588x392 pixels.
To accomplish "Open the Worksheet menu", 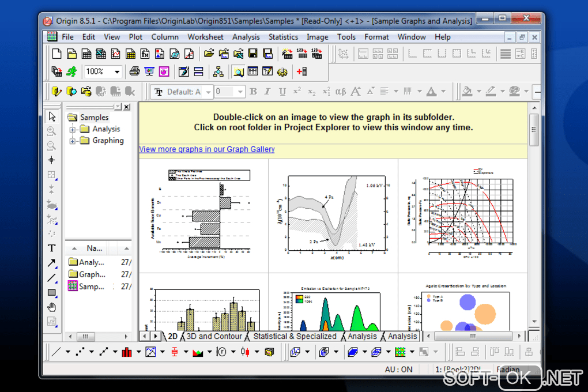I will 205,37.
